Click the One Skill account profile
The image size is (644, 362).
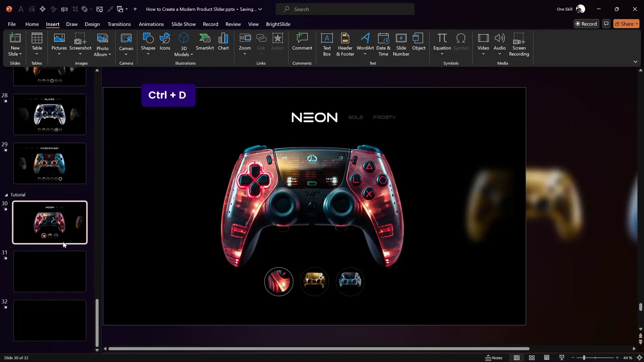pos(571,9)
